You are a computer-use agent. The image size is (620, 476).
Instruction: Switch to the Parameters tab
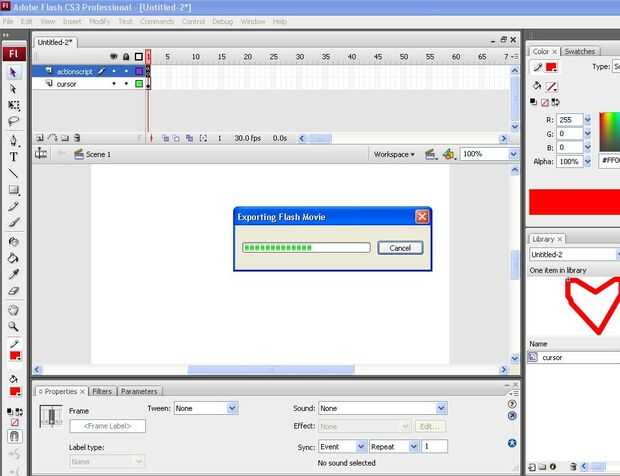pyautogui.click(x=139, y=391)
